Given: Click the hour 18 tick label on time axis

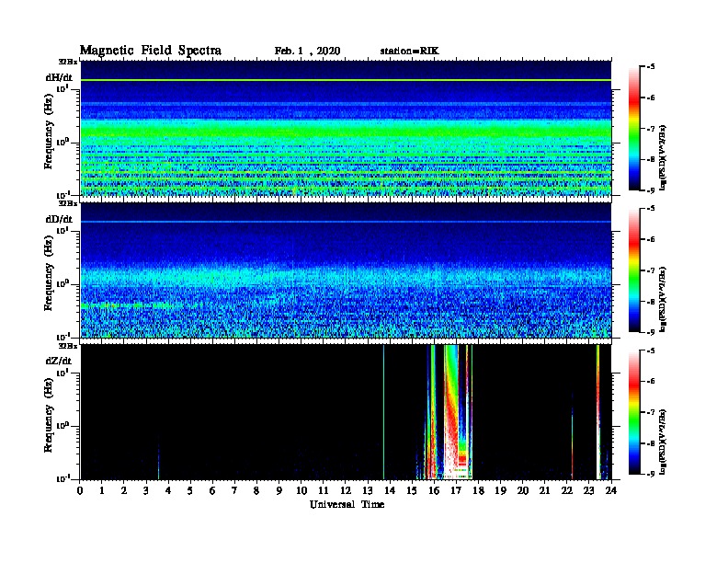Looking at the screenshot, I should [x=478, y=491].
